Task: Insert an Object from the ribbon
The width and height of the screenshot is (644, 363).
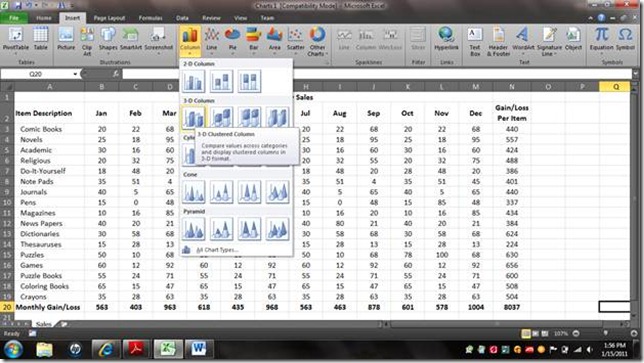Action: (x=573, y=39)
